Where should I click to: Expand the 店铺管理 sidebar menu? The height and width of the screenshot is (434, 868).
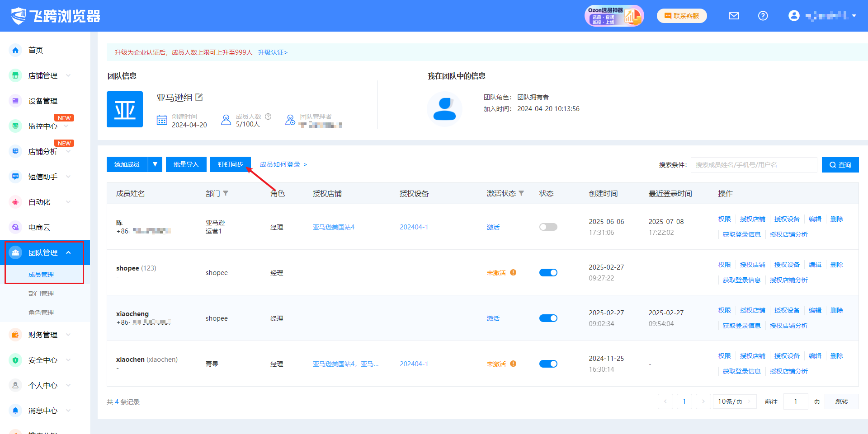[43, 75]
